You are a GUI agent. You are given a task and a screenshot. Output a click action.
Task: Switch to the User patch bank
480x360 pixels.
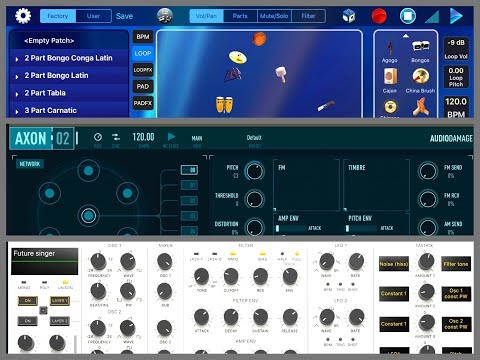pyautogui.click(x=93, y=16)
